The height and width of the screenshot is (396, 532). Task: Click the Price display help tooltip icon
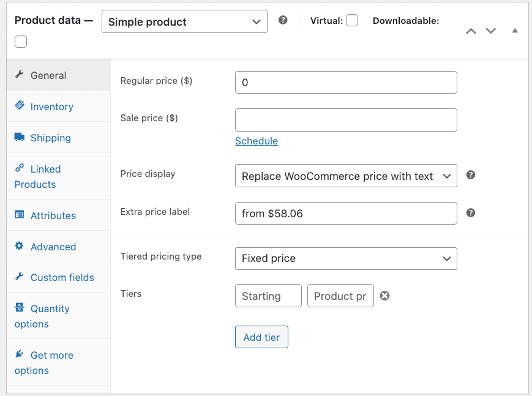tap(471, 175)
